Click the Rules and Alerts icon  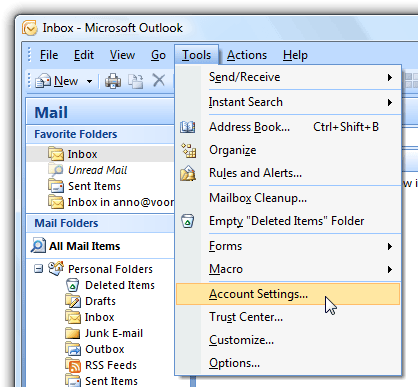pos(188,173)
